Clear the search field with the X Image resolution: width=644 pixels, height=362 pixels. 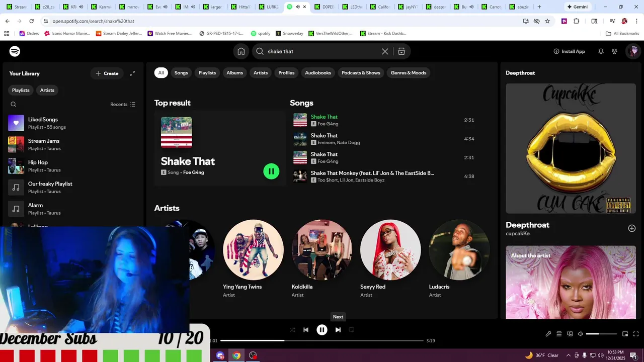385,51
